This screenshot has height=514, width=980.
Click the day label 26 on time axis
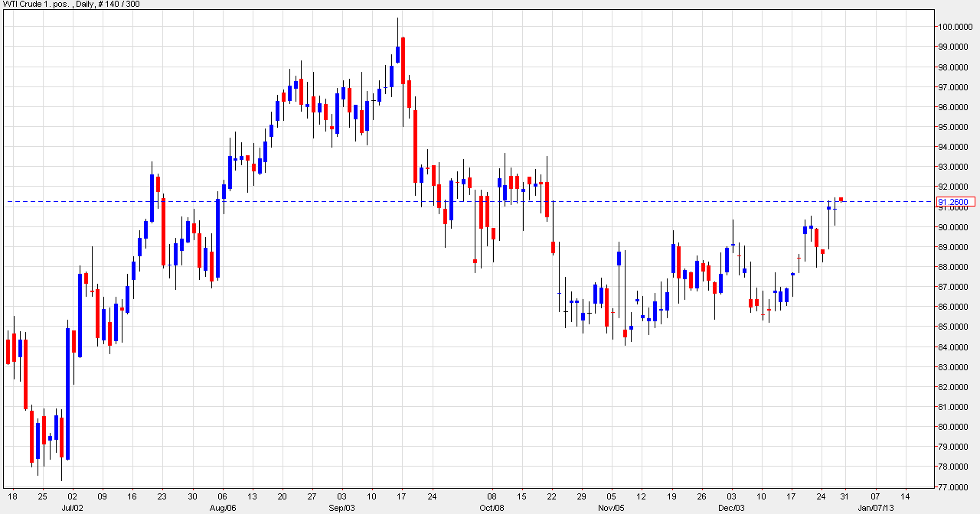pyautogui.click(x=701, y=495)
